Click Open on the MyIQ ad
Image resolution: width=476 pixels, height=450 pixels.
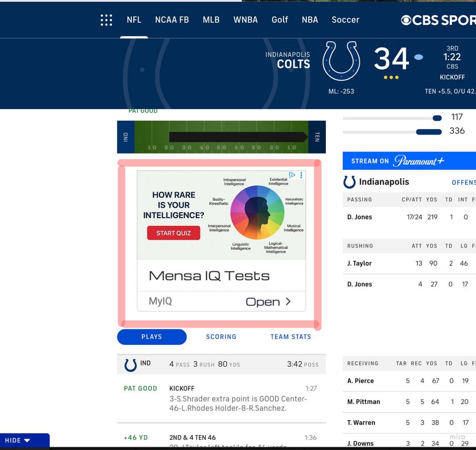[x=263, y=302]
